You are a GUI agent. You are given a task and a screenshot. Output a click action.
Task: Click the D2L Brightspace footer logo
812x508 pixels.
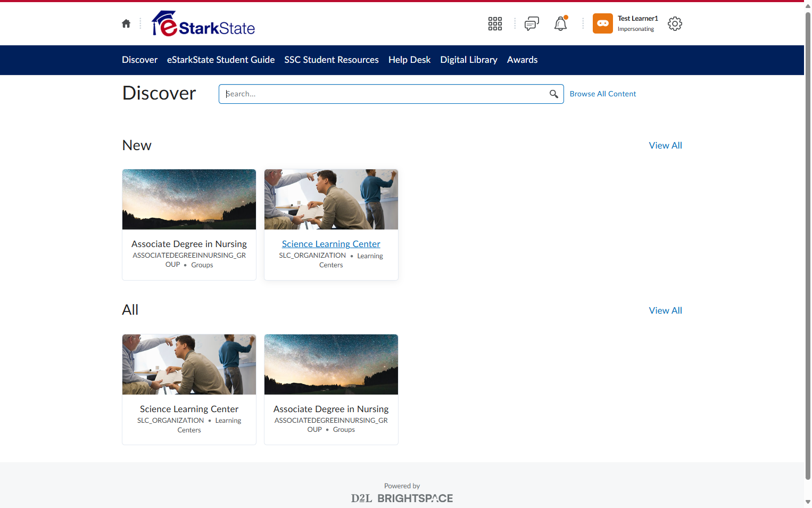(402, 498)
